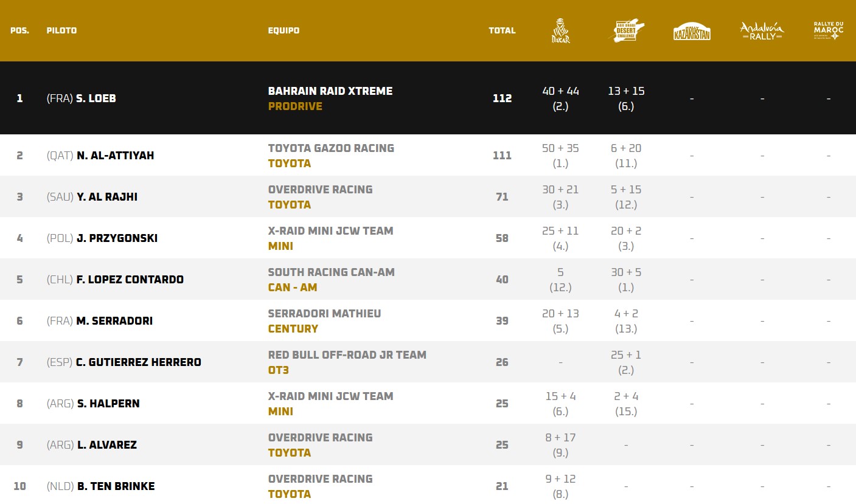
Task: Click the Rally Kazakhstan logo
Action: tap(692, 31)
